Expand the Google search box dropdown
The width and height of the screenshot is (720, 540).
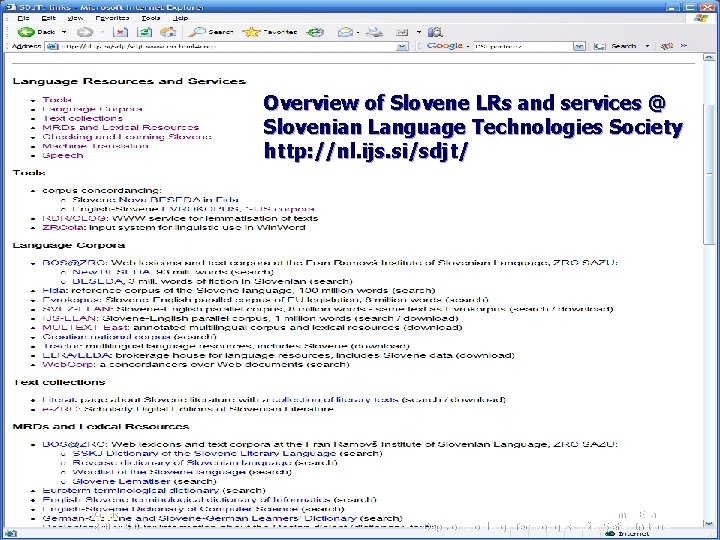point(579,46)
